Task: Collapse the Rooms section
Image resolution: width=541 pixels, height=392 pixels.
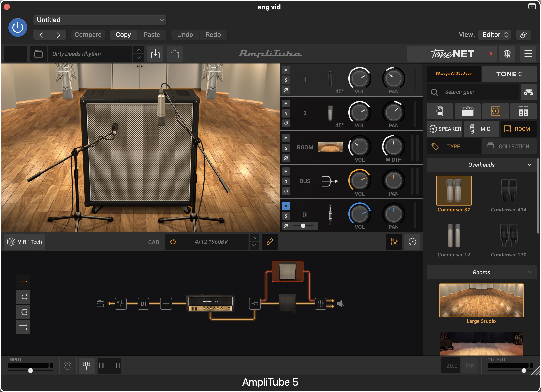Action: (x=529, y=272)
